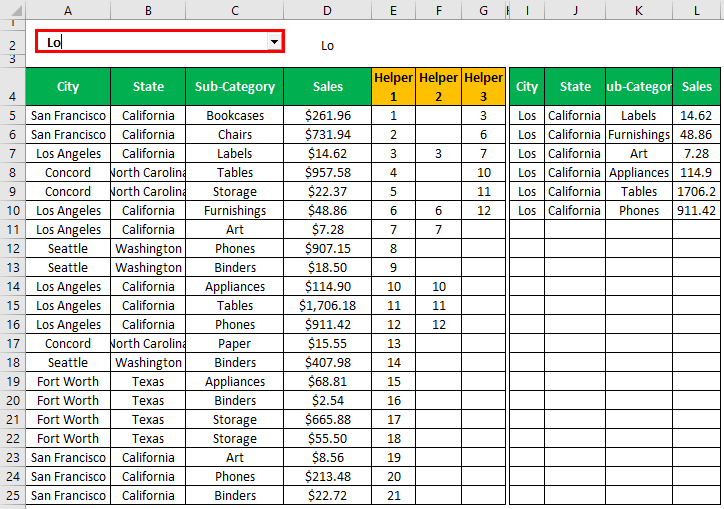Select cell showing $55.50

tap(327, 438)
